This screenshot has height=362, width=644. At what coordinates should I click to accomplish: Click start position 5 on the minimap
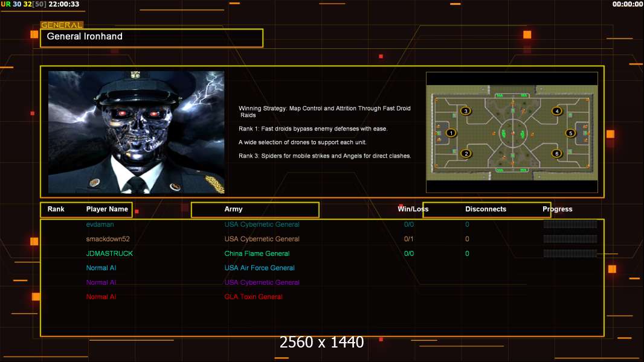click(x=570, y=133)
